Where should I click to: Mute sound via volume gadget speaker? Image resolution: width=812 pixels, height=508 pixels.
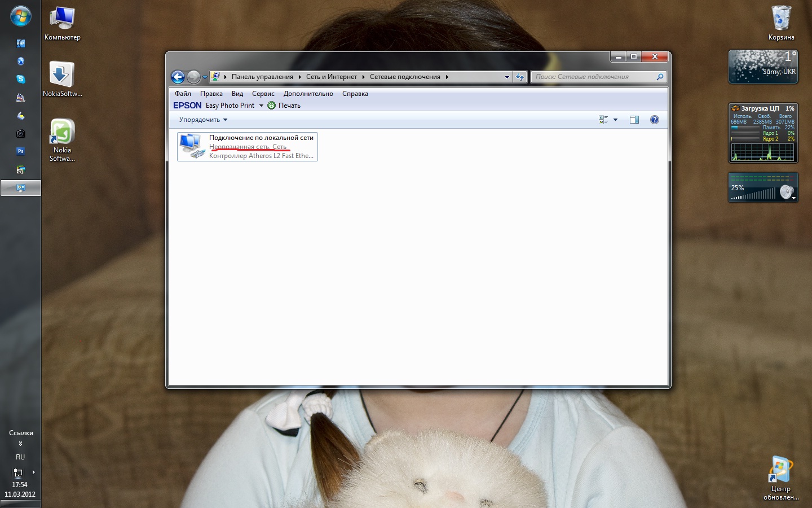[x=785, y=193]
